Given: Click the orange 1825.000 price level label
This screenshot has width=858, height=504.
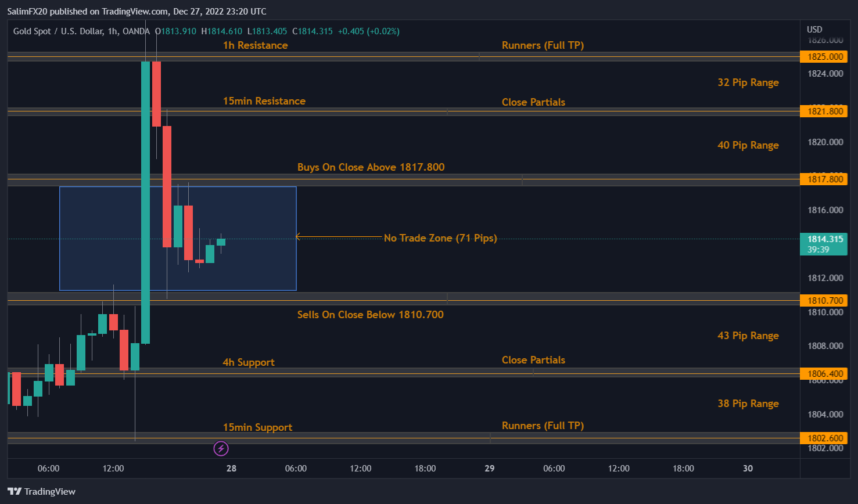Looking at the screenshot, I should (824, 56).
